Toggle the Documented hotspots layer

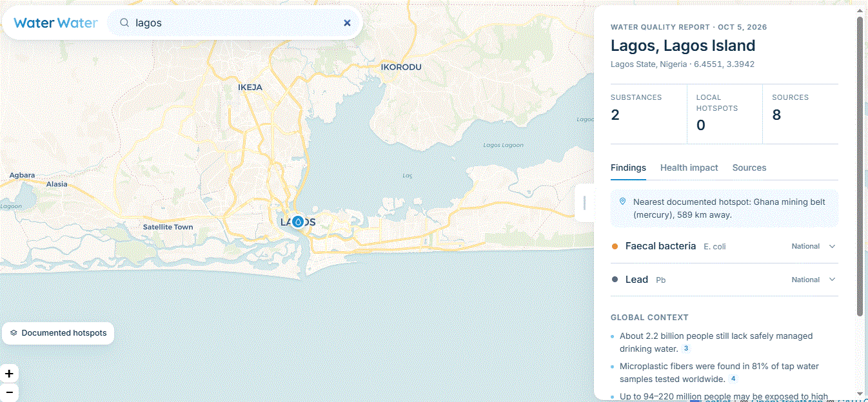pos(58,333)
